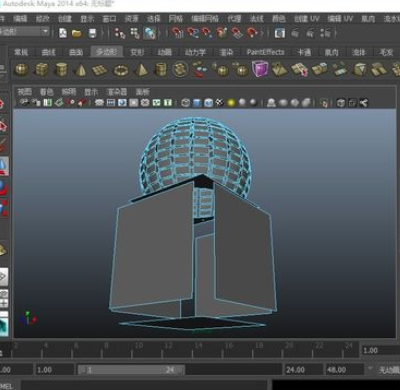
Task: Click the playback end field 24.00
Action: (x=303, y=369)
